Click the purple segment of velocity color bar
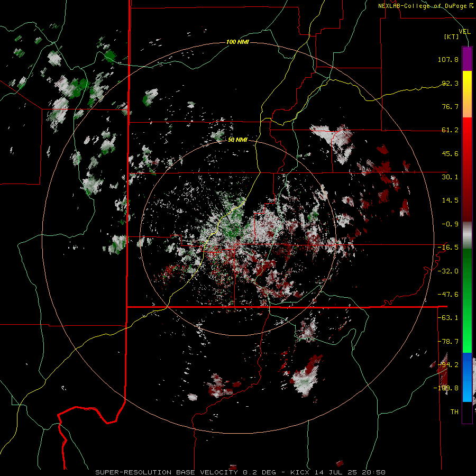Screen dimensions: 476x476 [467, 59]
